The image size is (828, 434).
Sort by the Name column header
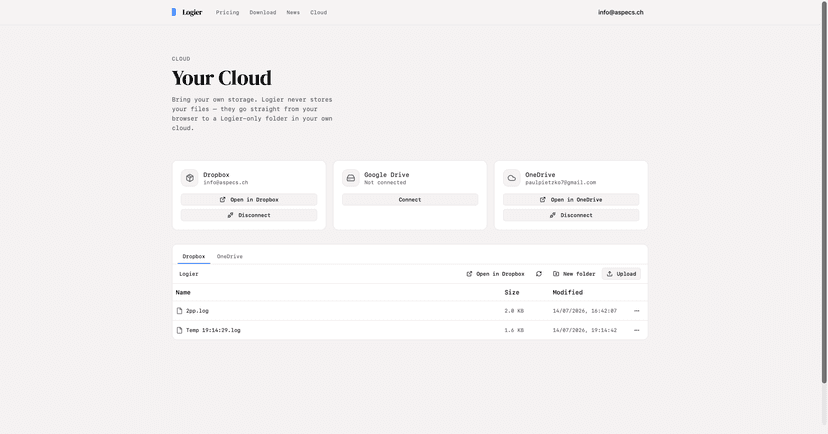[x=183, y=293]
